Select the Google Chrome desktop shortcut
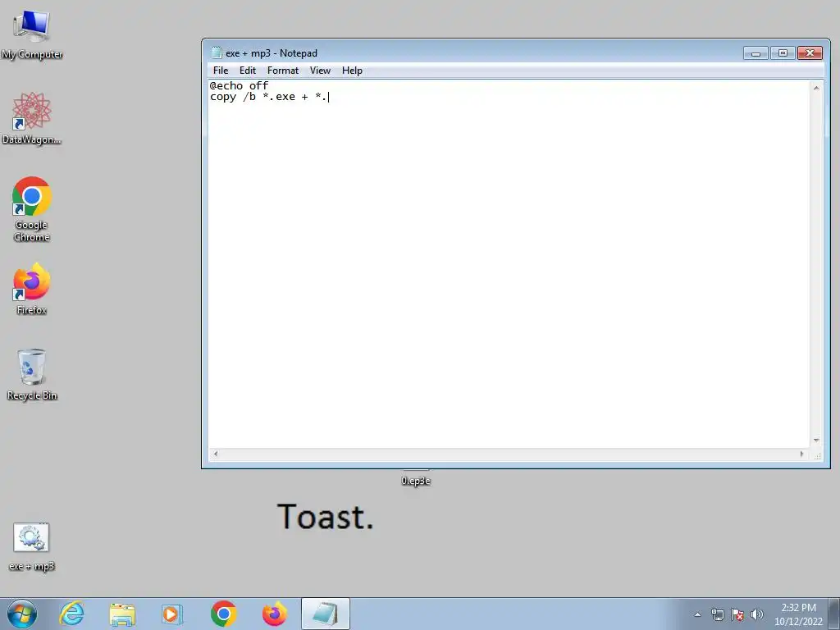This screenshot has width=840, height=630. coord(32,209)
